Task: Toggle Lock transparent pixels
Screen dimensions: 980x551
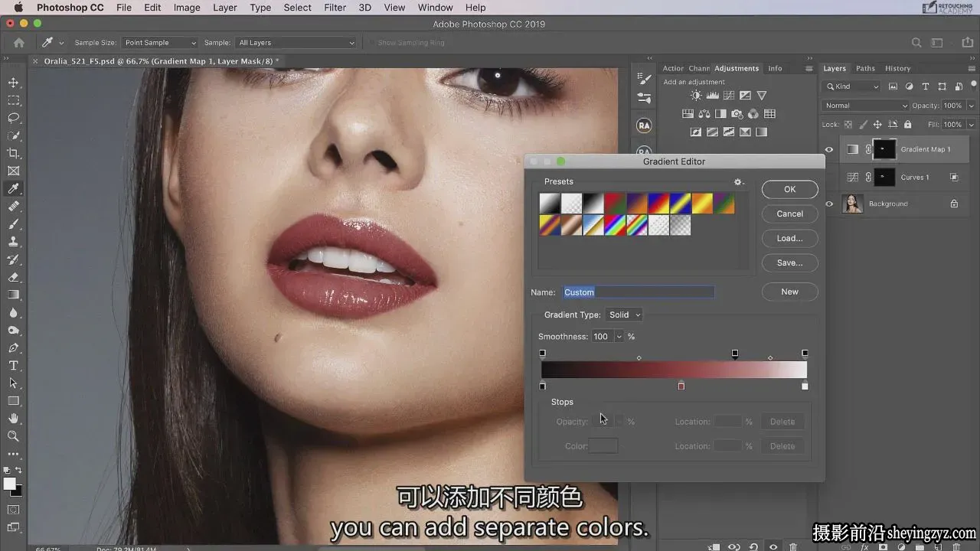Action: (849, 125)
